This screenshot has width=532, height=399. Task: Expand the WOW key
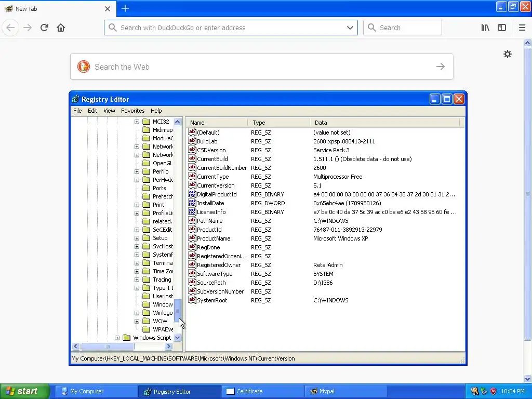click(x=137, y=321)
